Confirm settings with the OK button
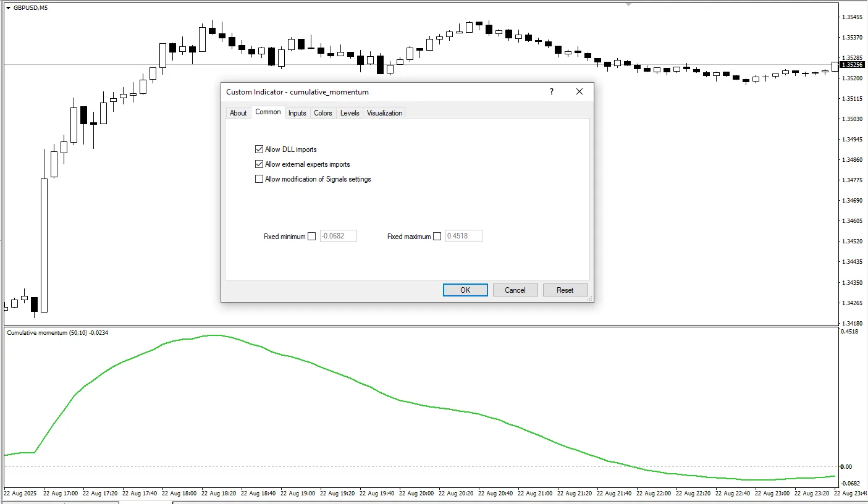 [465, 290]
